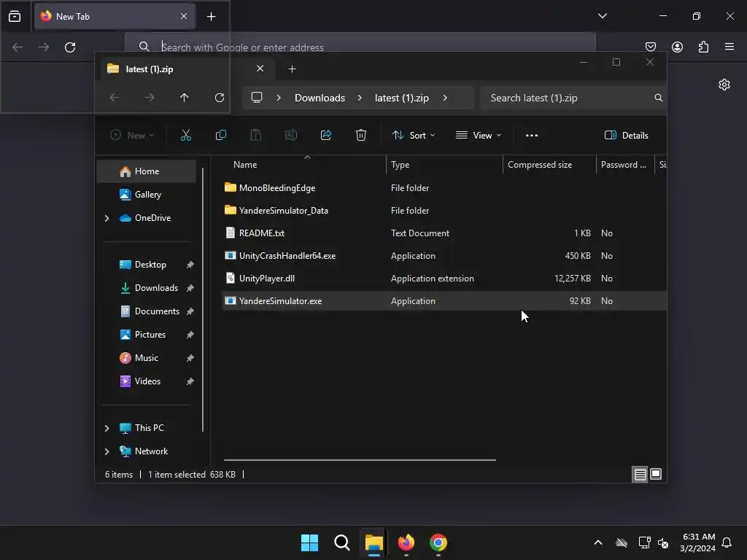
Task: Click the Cut scissors icon in Explorer toolbar
Action: click(186, 135)
